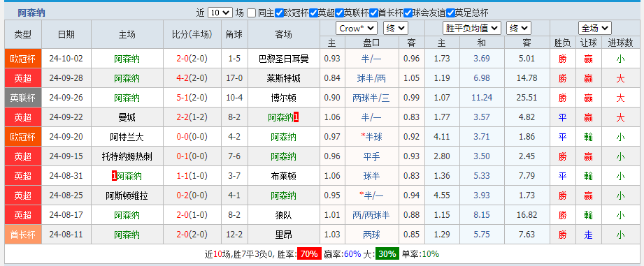
Task: Open the recent matches count dropdown showing 10
Action: pyautogui.click(x=220, y=13)
